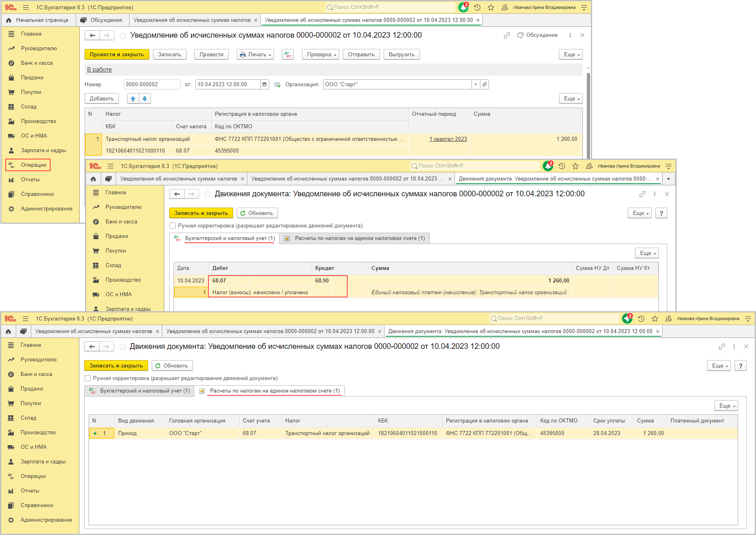This screenshot has width=756, height=535.
Task: Select the Срок уплаты cell 28.04.2023
Action: 612,433
